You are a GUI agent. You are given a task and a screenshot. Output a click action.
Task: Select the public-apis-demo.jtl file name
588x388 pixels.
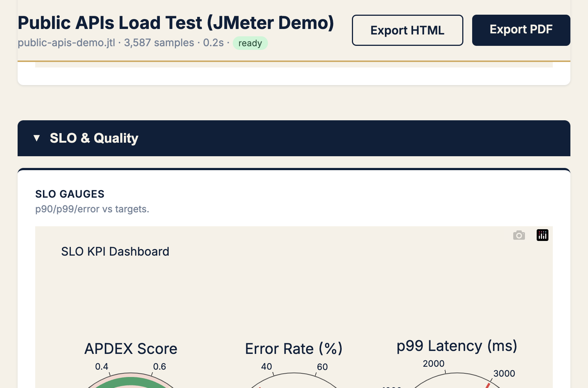point(66,43)
